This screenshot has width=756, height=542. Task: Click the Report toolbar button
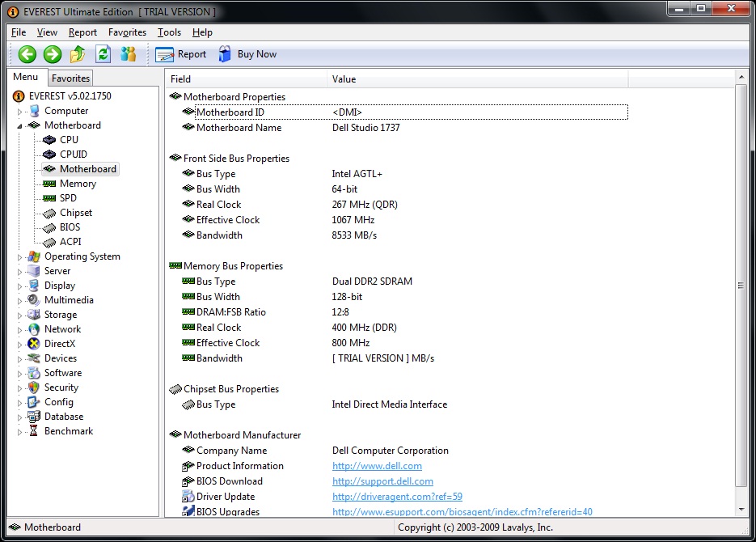(181, 54)
